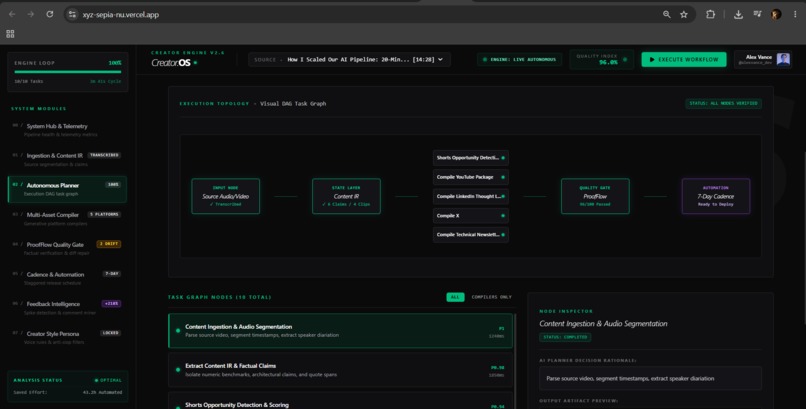Filter task nodes by ALL
Screen dimensions: 806x409
coord(455,297)
